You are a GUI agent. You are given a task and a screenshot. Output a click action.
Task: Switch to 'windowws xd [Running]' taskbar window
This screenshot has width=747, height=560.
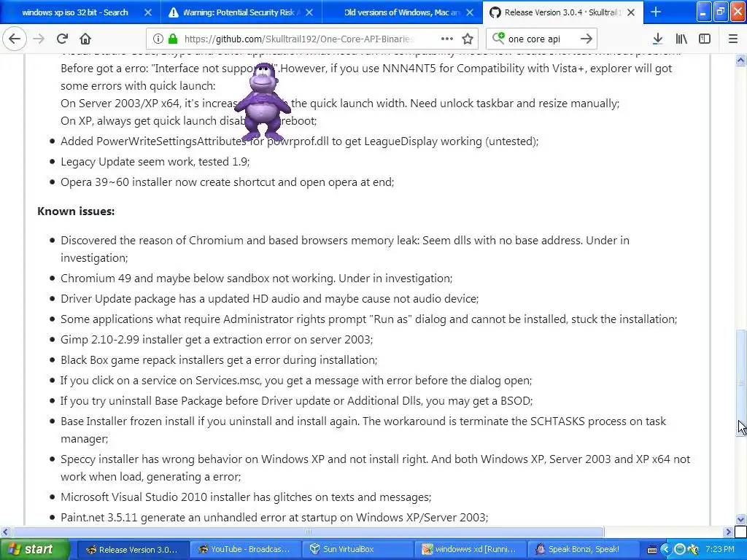point(470,550)
